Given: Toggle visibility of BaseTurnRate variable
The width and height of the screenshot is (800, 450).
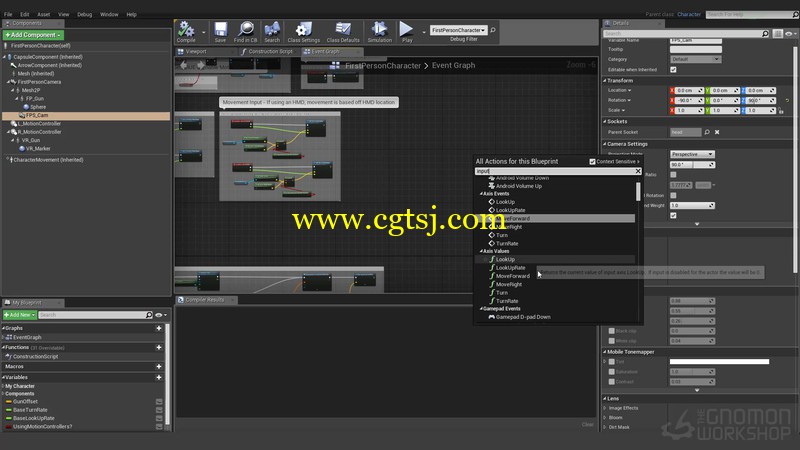Looking at the screenshot, I should 159,410.
